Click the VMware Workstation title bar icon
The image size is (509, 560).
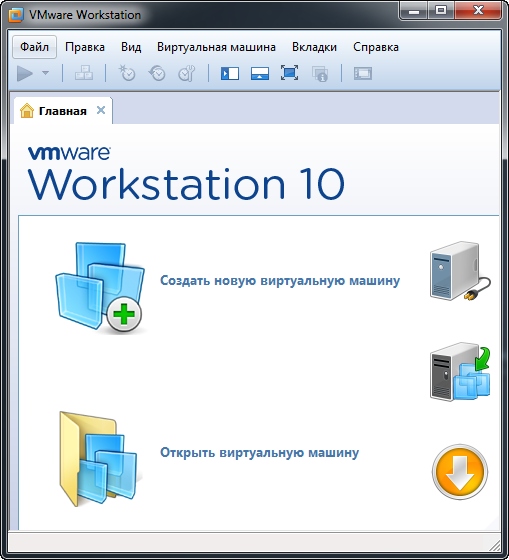[16, 15]
